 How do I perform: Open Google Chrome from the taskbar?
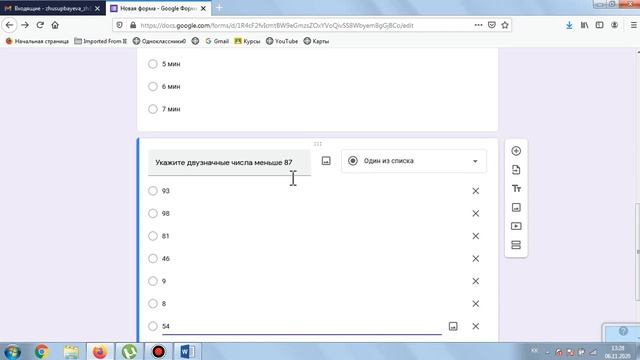click(41, 351)
